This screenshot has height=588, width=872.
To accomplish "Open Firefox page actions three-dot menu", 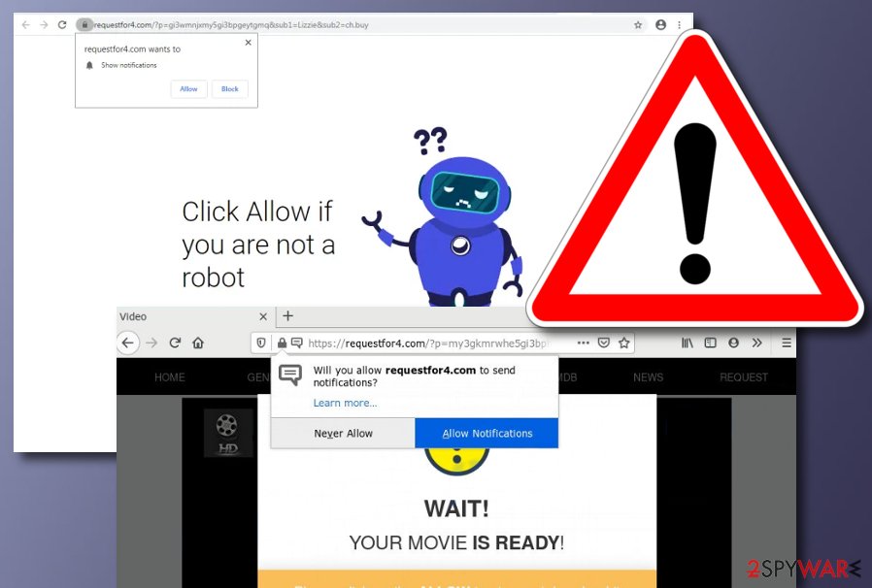I will (x=584, y=343).
